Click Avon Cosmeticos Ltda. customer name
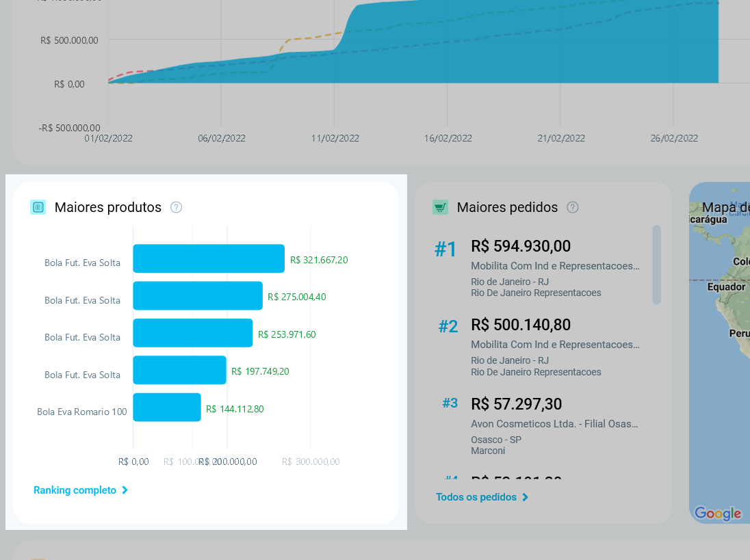Screen dimensions: 750x560 coord(554,424)
